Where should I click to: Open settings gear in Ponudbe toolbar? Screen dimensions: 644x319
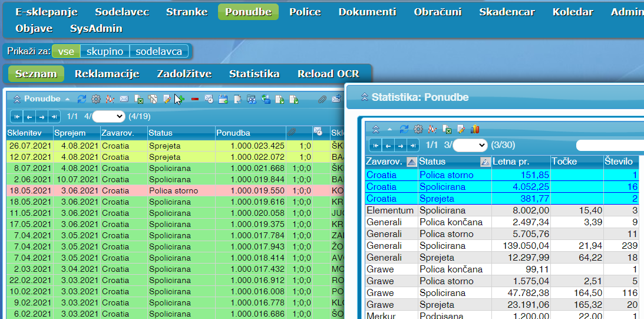coord(95,98)
